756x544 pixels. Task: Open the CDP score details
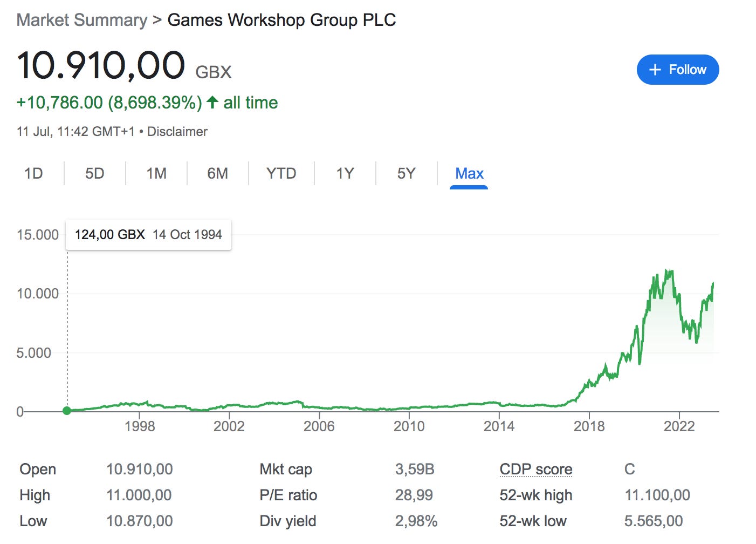535,469
